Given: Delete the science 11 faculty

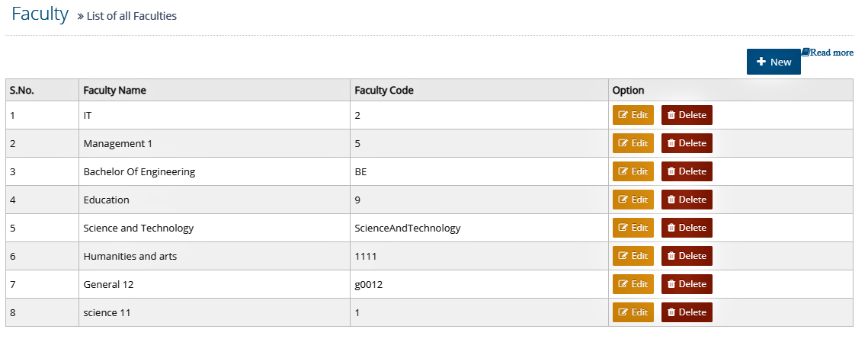Looking at the screenshot, I should pos(687,312).
